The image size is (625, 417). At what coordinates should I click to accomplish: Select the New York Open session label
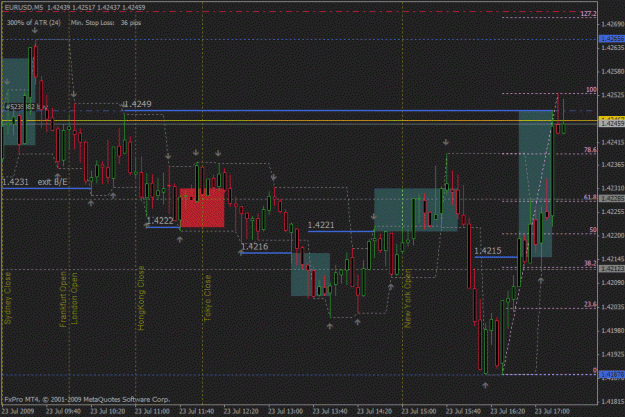[x=407, y=299]
